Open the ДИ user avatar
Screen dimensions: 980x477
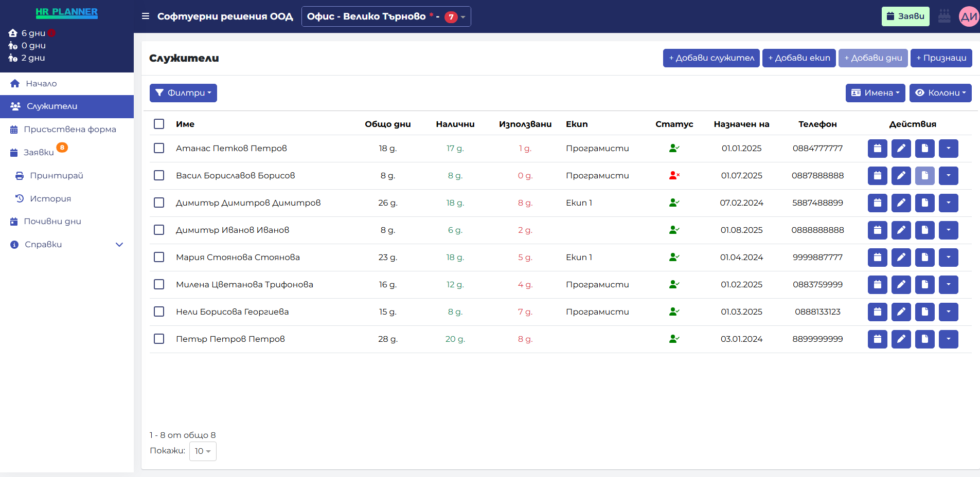pyautogui.click(x=969, y=16)
